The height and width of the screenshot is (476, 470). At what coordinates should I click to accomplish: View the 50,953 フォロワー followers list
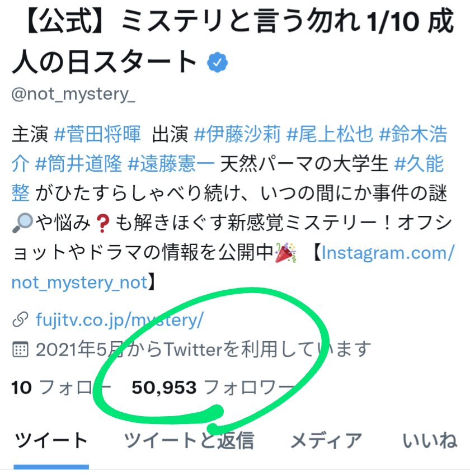pyautogui.click(x=213, y=388)
